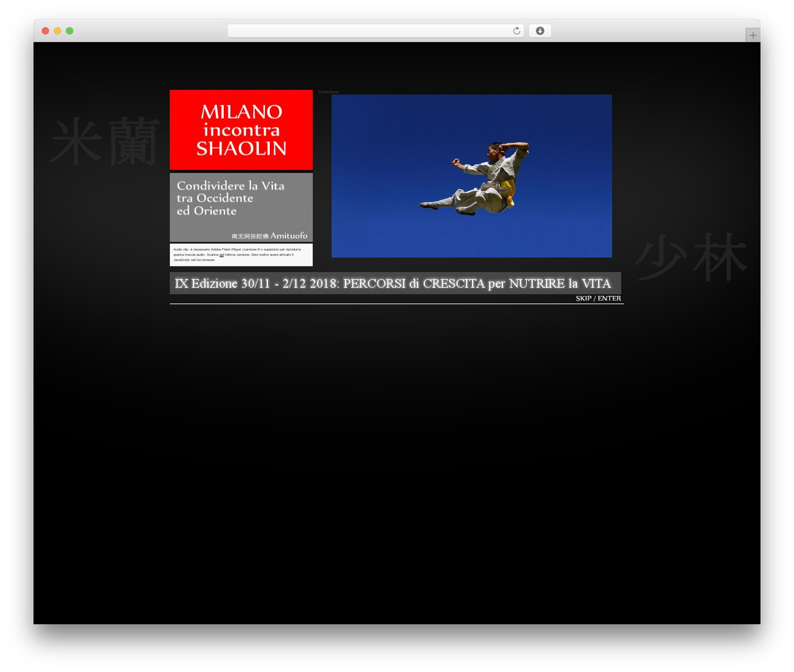Screen dimensions: 794x672
Task: Click the jumping Shaolin monk slideshow image
Action: (x=471, y=176)
